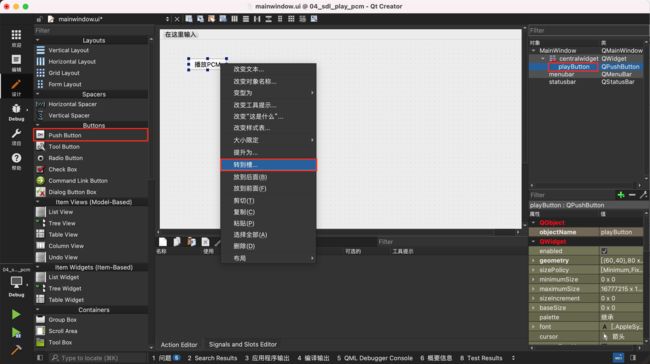Switch to Action Editor tab
The width and height of the screenshot is (650, 364).
(179, 345)
